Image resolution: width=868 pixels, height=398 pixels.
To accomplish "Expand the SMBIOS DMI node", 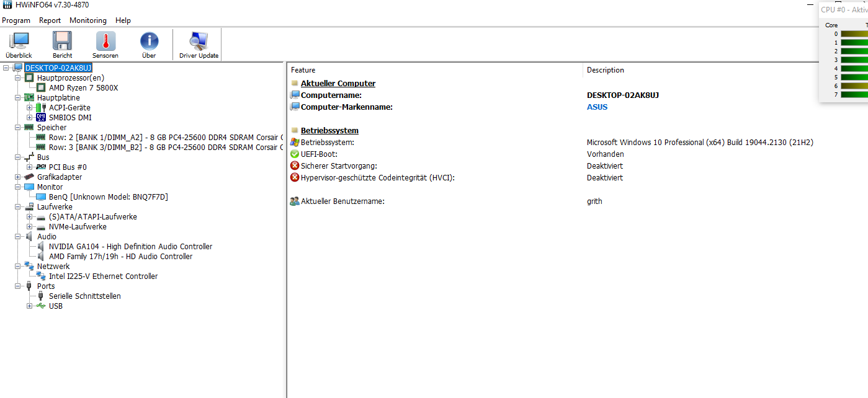I will (29, 117).
